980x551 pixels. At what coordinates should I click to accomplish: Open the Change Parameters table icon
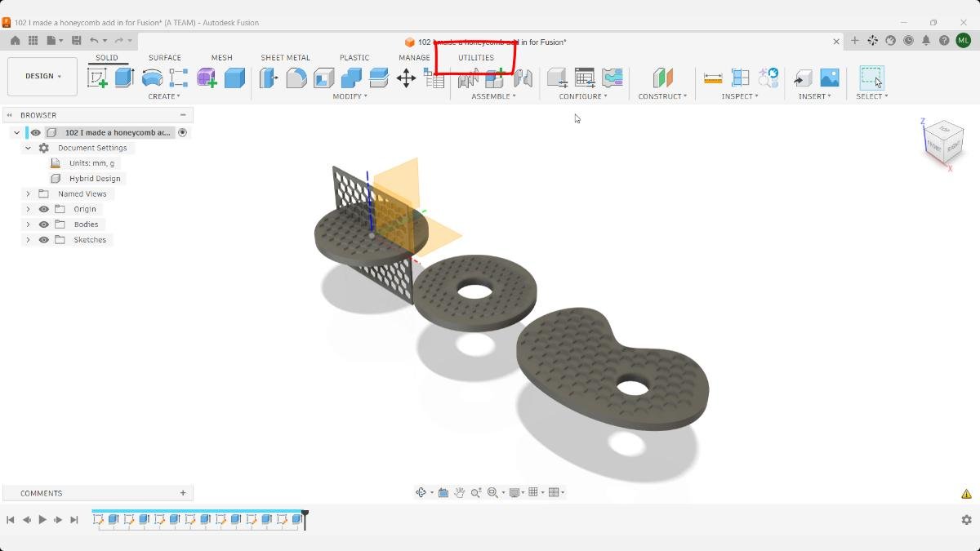tap(434, 78)
